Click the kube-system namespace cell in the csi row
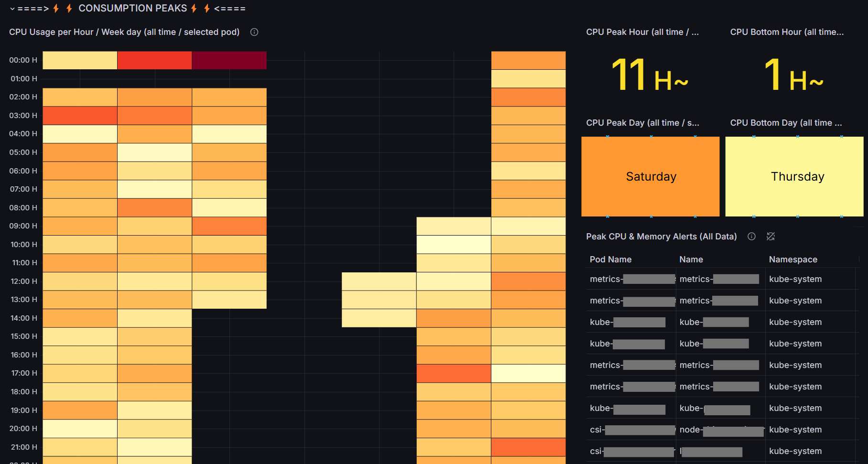The height and width of the screenshot is (464, 868). 795,430
